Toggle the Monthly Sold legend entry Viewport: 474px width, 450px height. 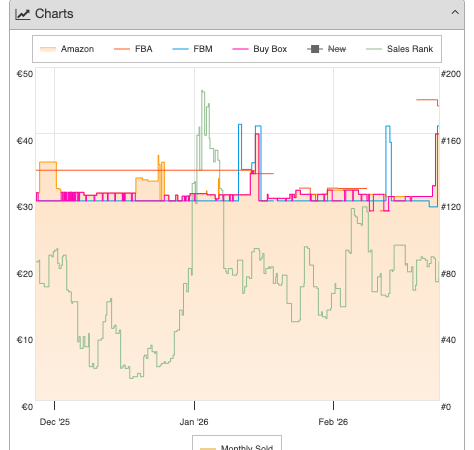pyautogui.click(x=237, y=447)
